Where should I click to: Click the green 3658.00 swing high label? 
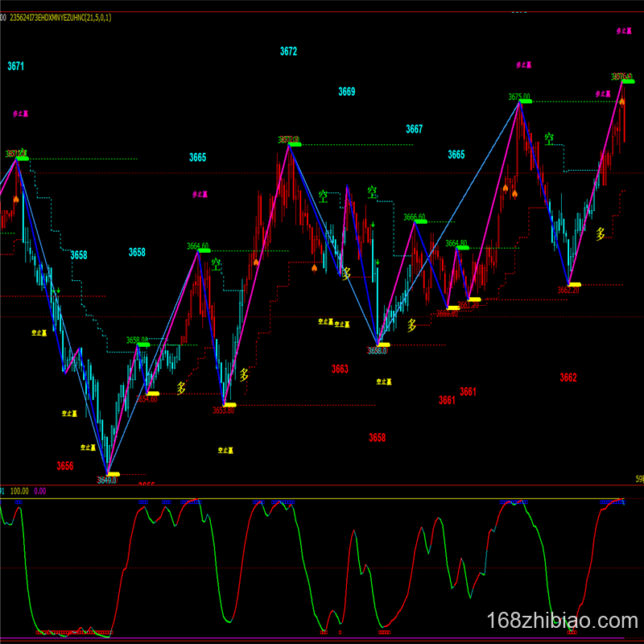[x=137, y=340]
